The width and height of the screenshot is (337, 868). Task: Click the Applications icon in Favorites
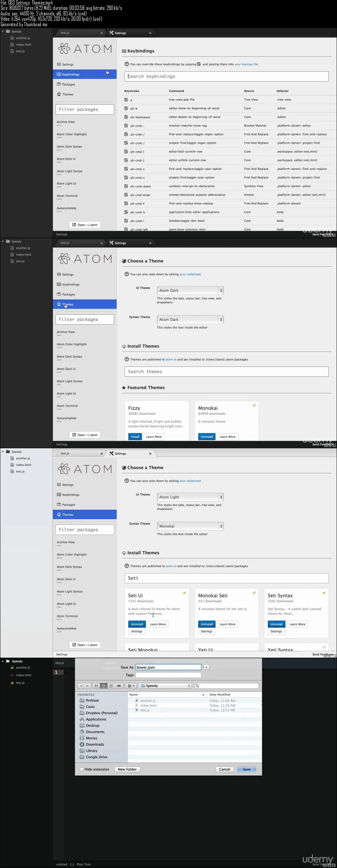[x=82, y=719]
